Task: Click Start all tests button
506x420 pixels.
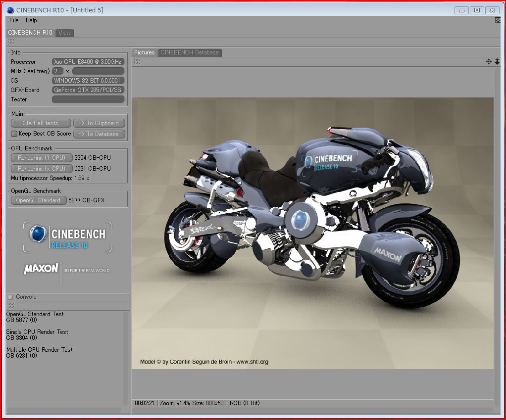Action: (41, 123)
